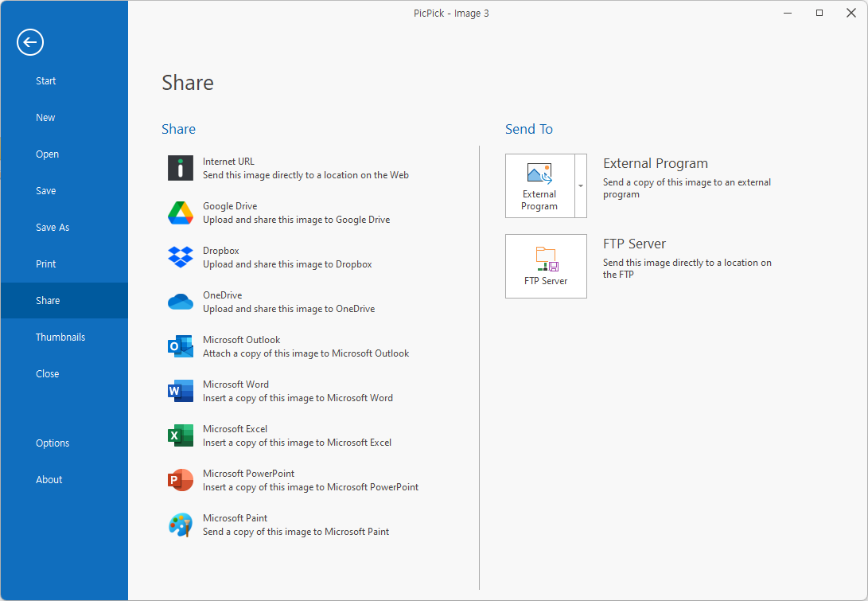Open the About page
Screen dimensions: 868x601
point(49,479)
